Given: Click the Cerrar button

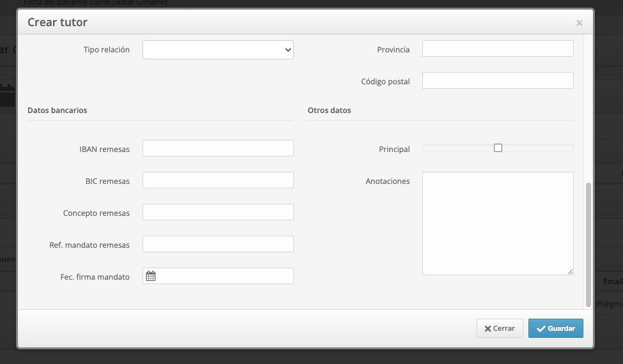Looking at the screenshot, I should pyautogui.click(x=500, y=328).
